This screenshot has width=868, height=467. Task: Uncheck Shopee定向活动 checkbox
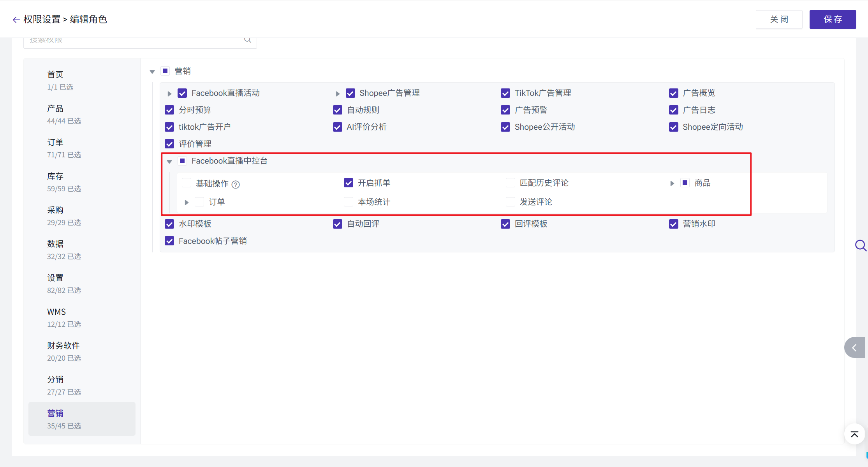click(x=674, y=127)
